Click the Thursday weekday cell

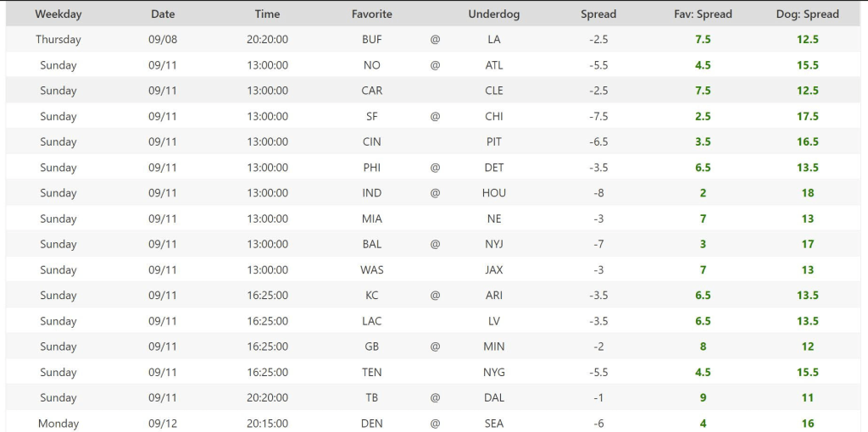58,39
